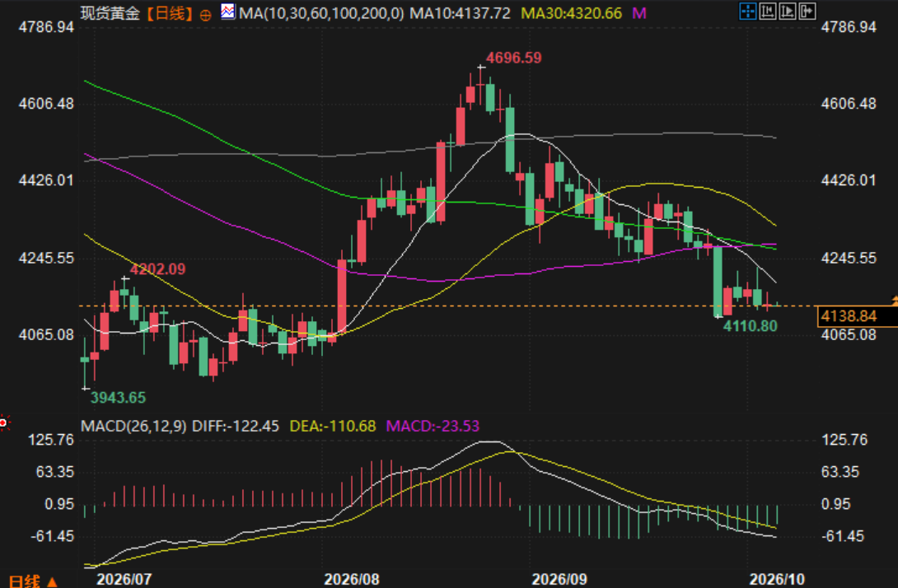Open the MA indicator chart icon
This screenshot has width=898, height=588.
(228, 12)
